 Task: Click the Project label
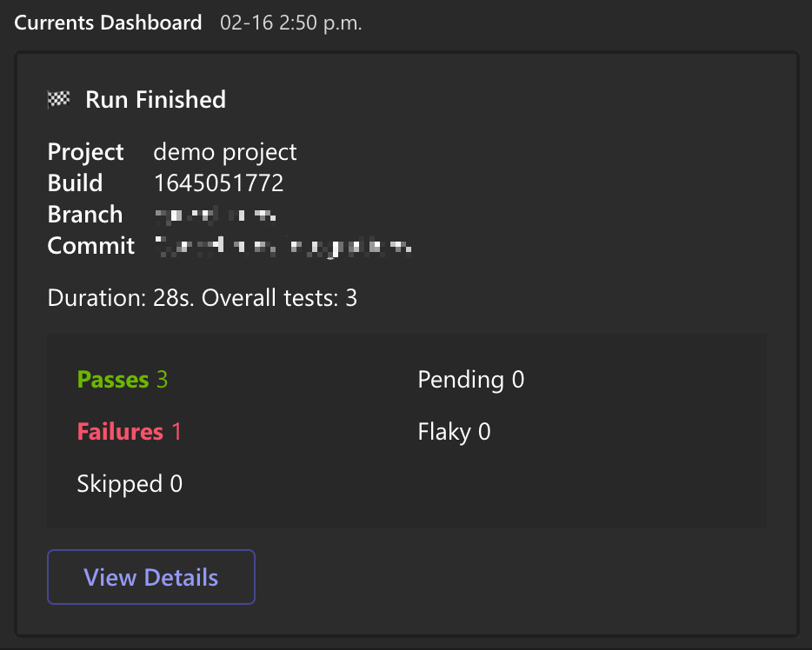pyautogui.click(x=85, y=152)
